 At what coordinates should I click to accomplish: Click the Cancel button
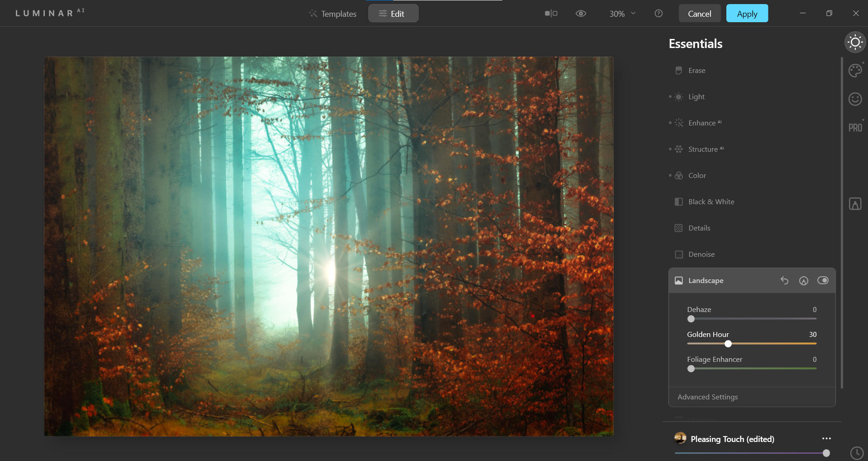point(699,14)
